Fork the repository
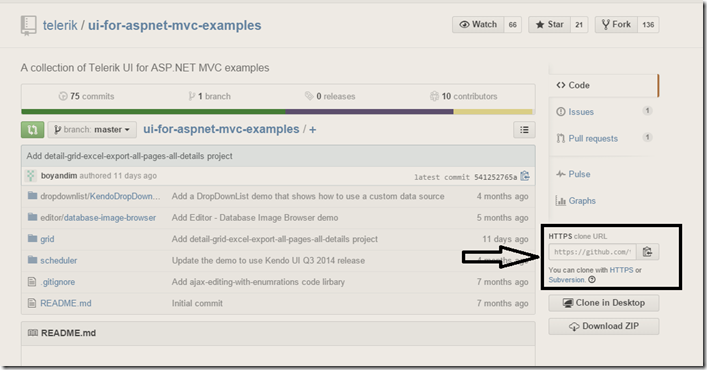Image resolution: width=707 pixels, height=370 pixels. tap(616, 25)
